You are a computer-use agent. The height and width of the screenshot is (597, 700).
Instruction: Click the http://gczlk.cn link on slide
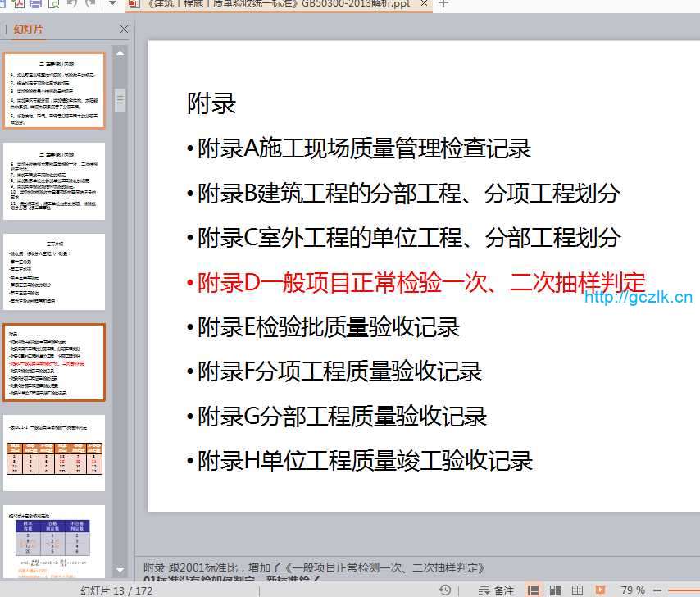pyautogui.click(x=639, y=298)
